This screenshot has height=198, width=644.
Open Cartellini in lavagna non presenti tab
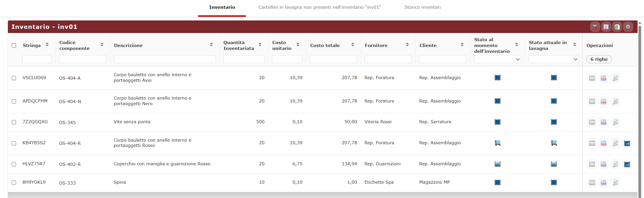click(x=320, y=7)
